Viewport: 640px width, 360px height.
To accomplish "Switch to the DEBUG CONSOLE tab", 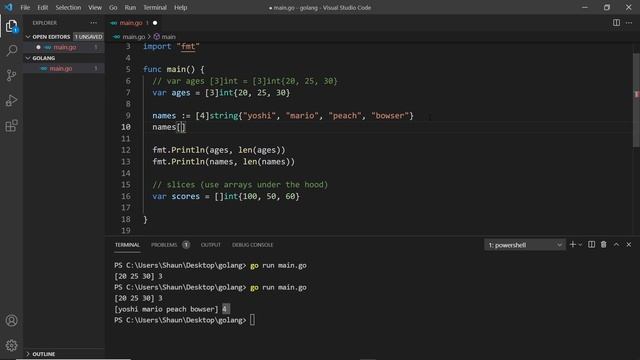I will click(x=253, y=245).
